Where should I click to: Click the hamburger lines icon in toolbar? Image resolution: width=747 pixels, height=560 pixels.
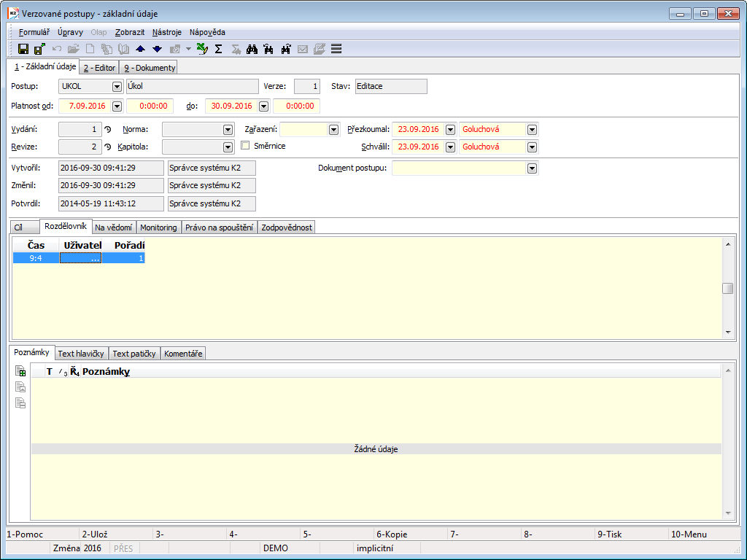336,49
